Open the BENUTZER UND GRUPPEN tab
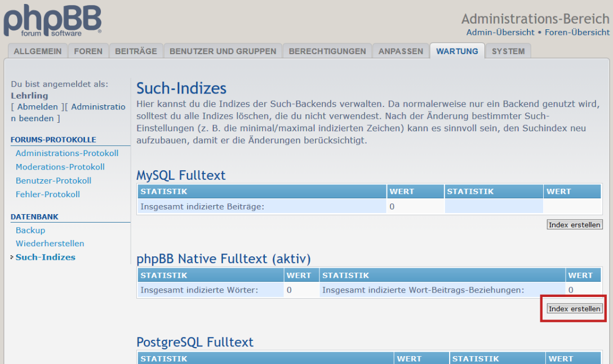This screenshot has height=364, width=613. point(223,51)
